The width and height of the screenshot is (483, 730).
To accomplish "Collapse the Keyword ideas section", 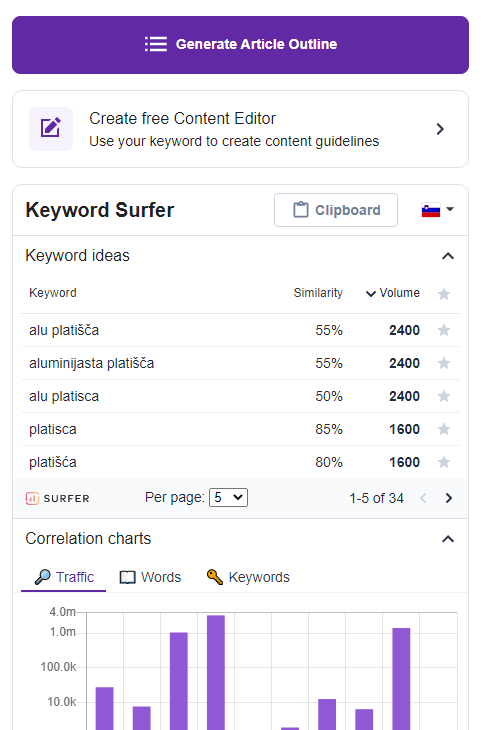I will (448, 256).
